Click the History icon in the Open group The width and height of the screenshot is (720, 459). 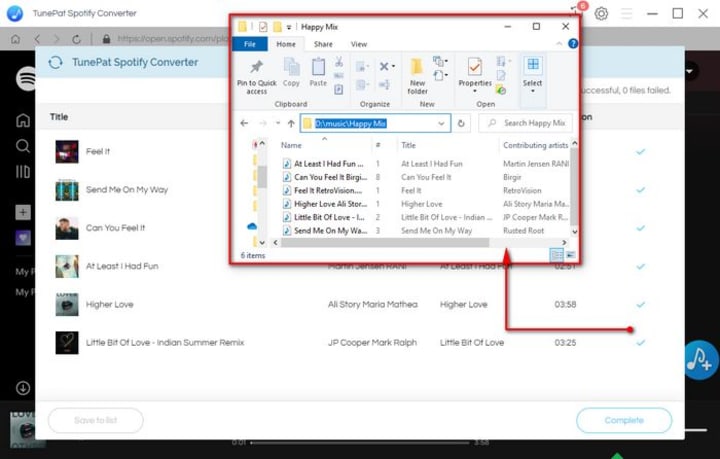tap(501, 90)
